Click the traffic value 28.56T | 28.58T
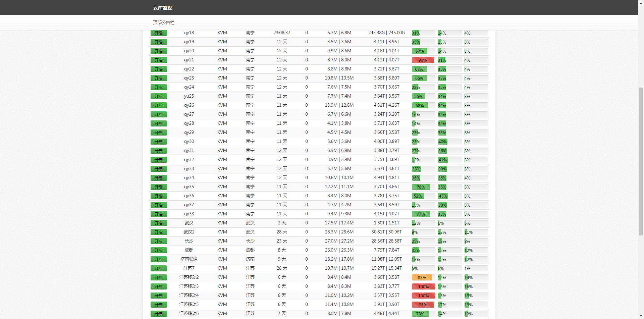 [386, 241]
